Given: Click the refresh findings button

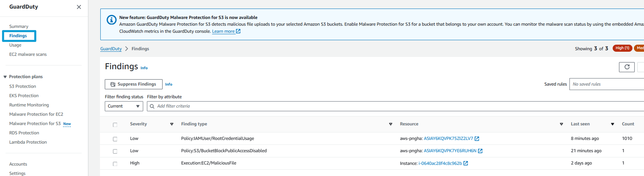Looking at the screenshot, I should click(627, 67).
